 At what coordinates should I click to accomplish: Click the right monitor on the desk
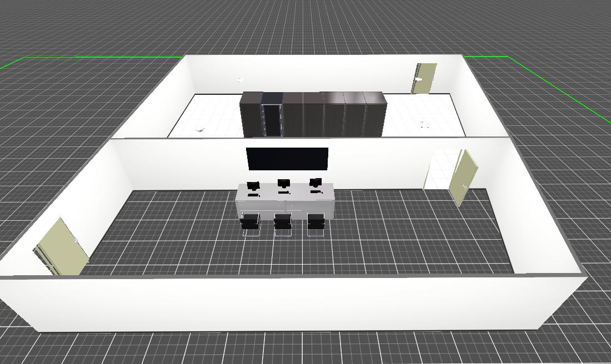315,183
